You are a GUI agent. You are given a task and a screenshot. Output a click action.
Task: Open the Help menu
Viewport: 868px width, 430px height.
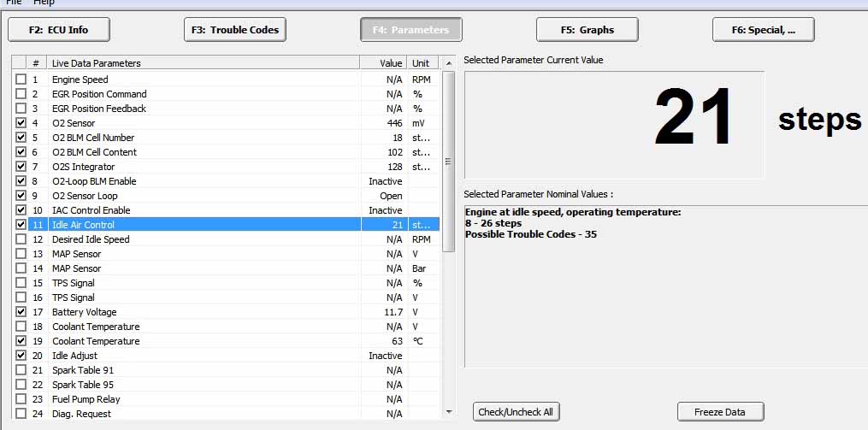44,3
